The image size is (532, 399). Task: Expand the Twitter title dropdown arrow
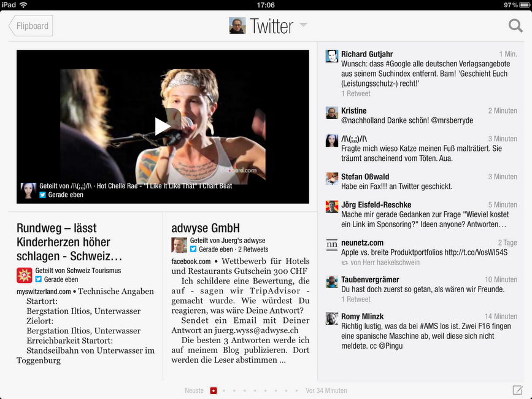(x=303, y=26)
